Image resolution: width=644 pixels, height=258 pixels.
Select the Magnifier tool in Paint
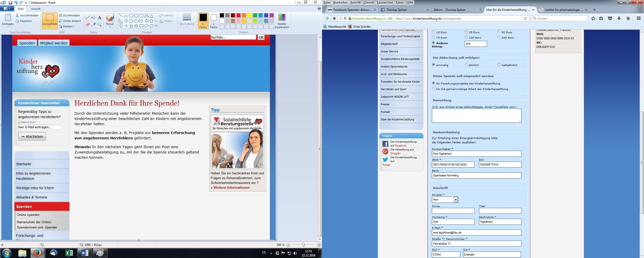pyautogui.click(x=99, y=24)
